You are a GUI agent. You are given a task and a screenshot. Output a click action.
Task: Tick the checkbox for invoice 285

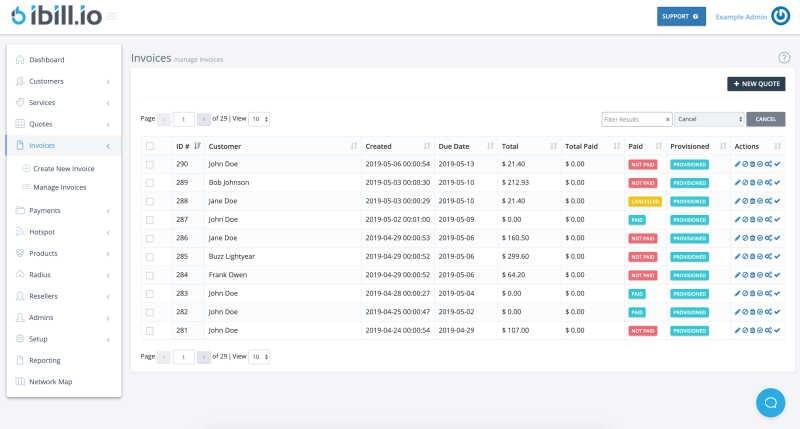click(x=150, y=257)
